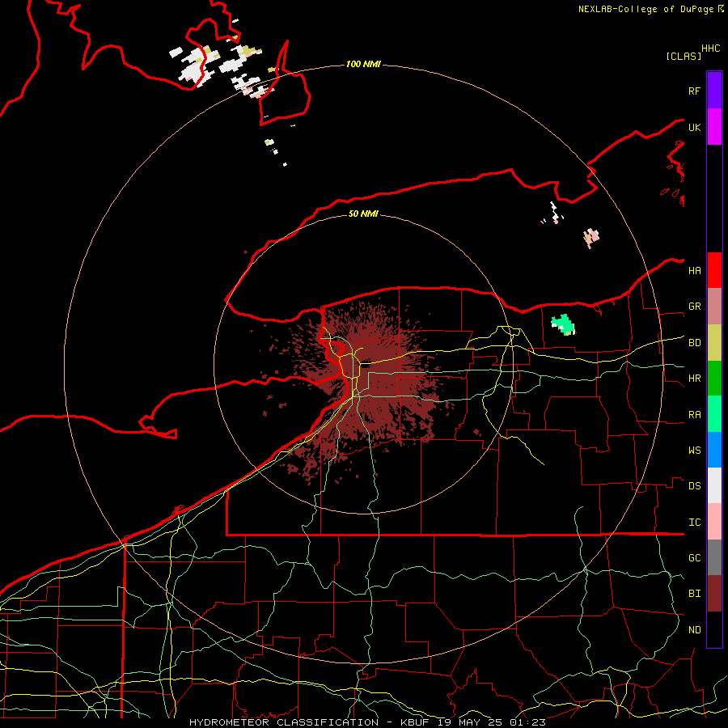This screenshot has height=728, width=728.
Task: Select the red HA color swatch
Action: coord(714,270)
